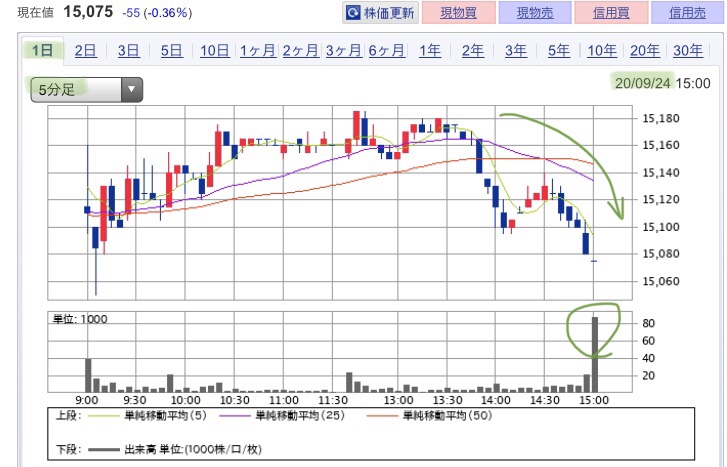This screenshot has height=467, width=727.
Task: Click the 単位: 1000 volume unit label
Action: (x=80, y=319)
